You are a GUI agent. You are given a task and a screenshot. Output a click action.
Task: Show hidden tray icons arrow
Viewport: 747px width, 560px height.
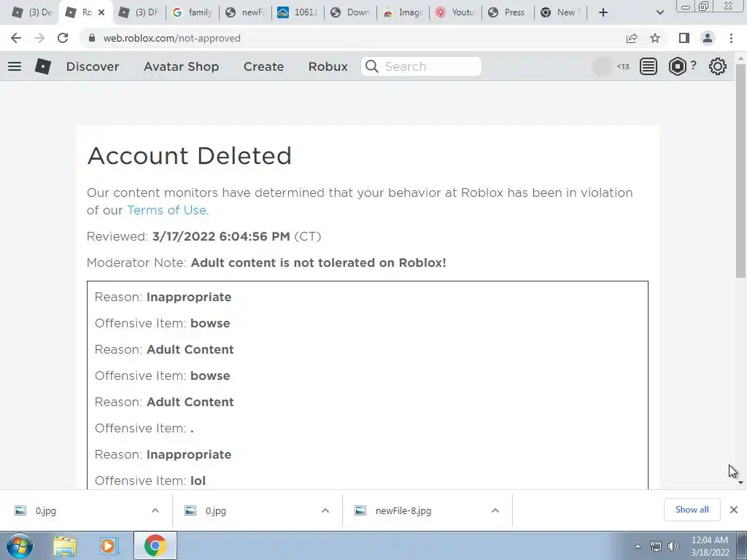638,546
